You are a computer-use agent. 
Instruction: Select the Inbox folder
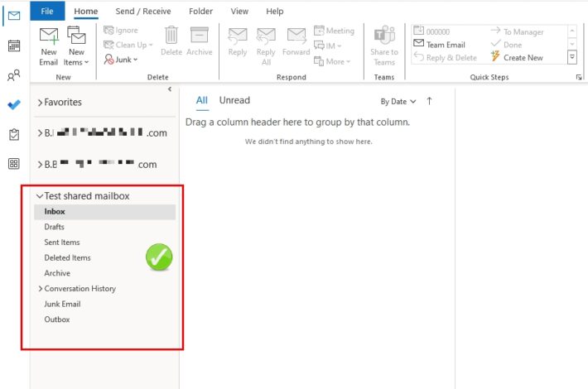[x=104, y=212]
